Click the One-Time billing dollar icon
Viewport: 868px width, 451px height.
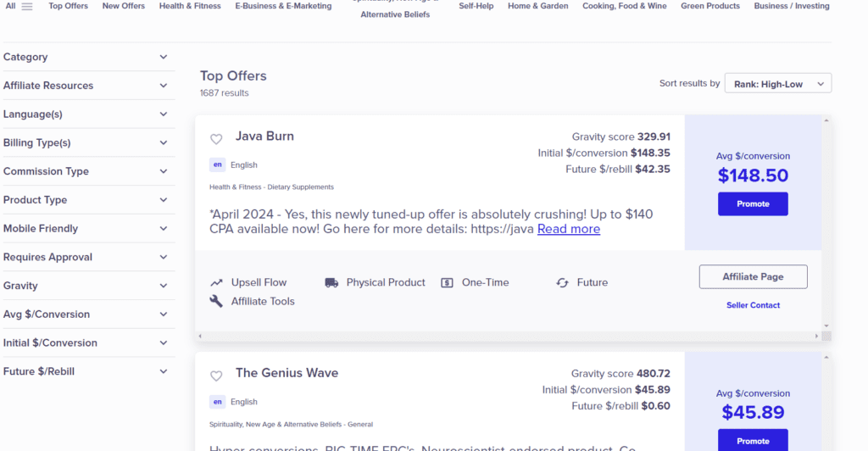447,282
